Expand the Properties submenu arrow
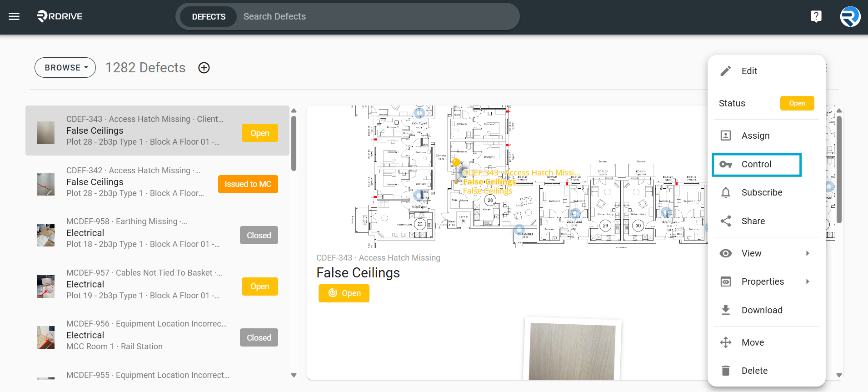The image size is (868, 392). [x=808, y=281]
